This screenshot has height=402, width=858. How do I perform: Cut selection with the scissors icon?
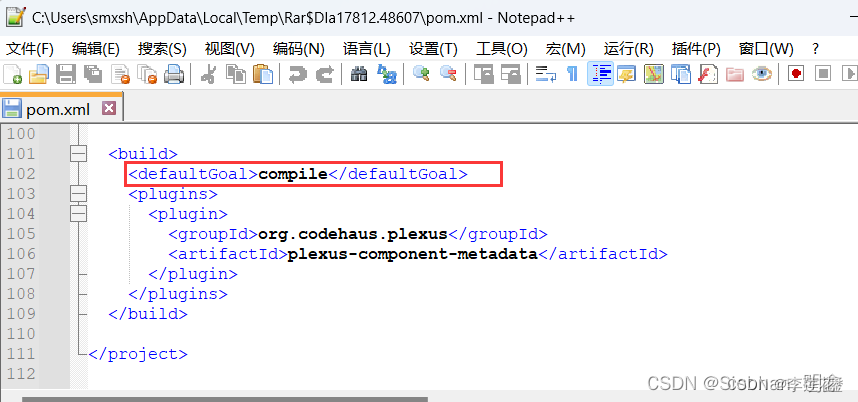pos(208,74)
